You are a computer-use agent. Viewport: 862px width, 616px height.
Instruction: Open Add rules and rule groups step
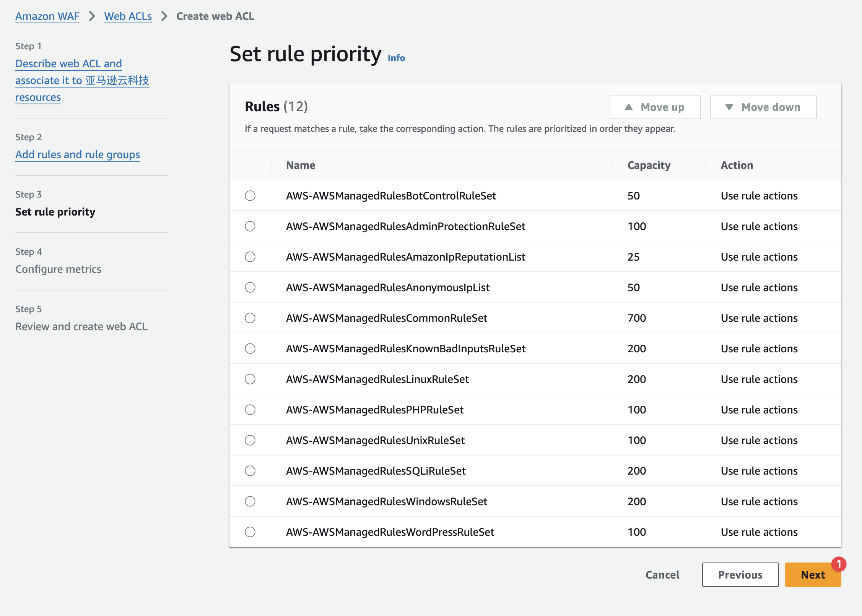click(x=78, y=154)
